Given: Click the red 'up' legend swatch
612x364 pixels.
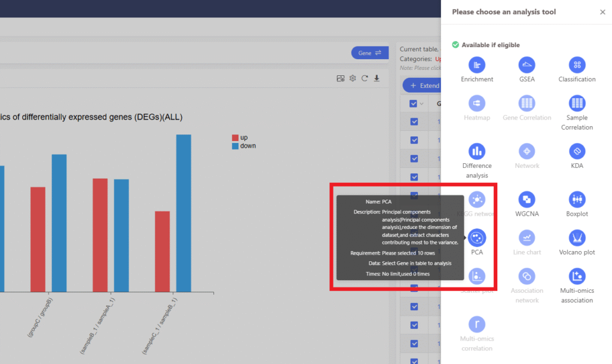Looking at the screenshot, I should pos(235,138).
